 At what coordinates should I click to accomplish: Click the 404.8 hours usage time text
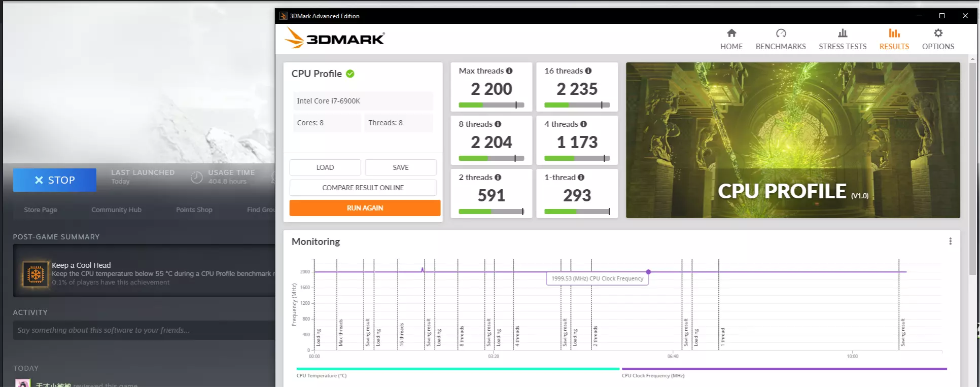tap(227, 182)
